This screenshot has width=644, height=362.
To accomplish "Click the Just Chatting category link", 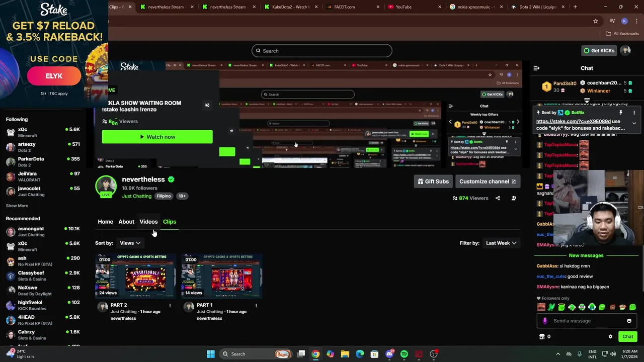I will pos(136,196).
